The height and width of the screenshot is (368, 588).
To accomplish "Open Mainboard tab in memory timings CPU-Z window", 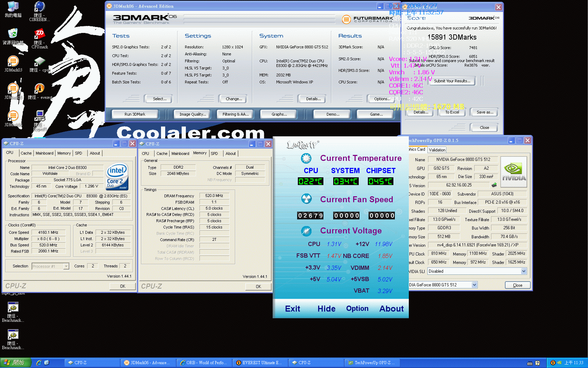I will [x=180, y=154].
